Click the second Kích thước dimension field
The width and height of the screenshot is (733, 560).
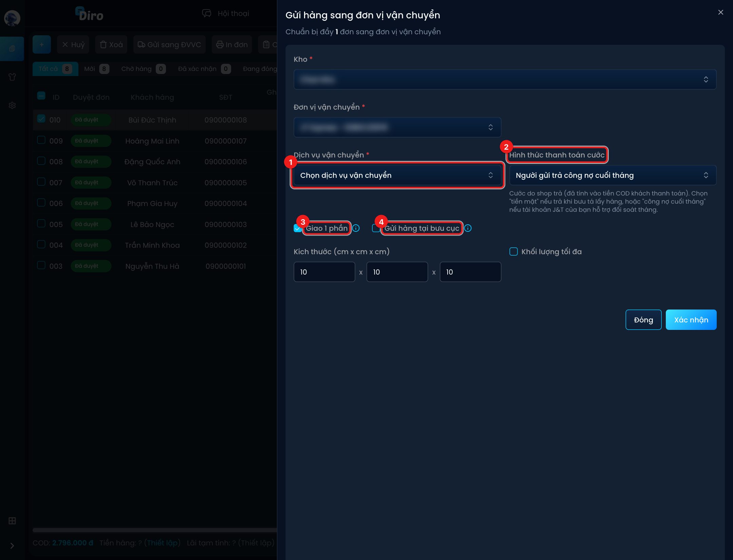pos(397,272)
